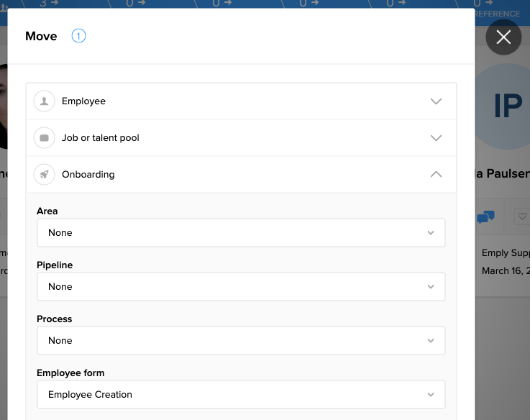Viewport: 530px width, 420px height.
Task: Click the circled number 1 badge beside Move
Action: [78, 36]
